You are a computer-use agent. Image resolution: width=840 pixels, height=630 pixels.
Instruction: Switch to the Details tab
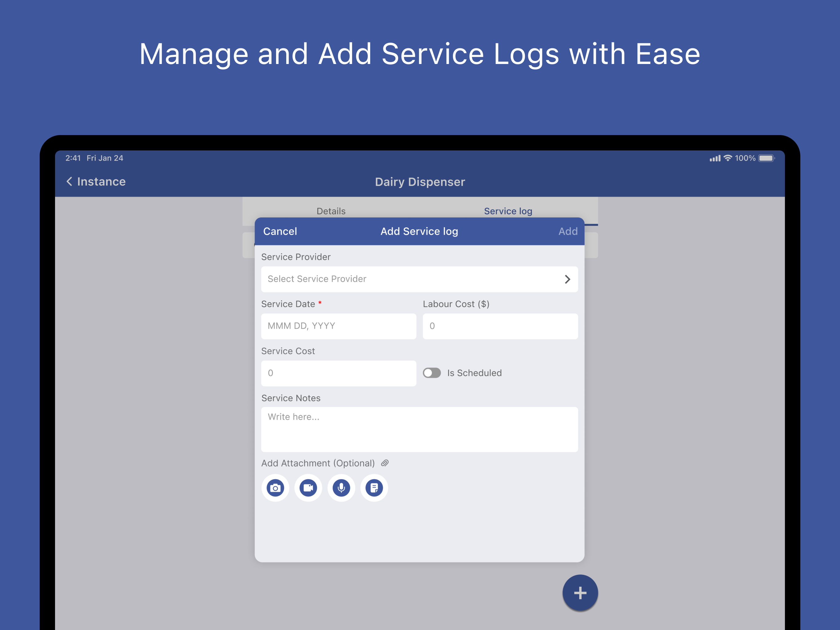(331, 211)
